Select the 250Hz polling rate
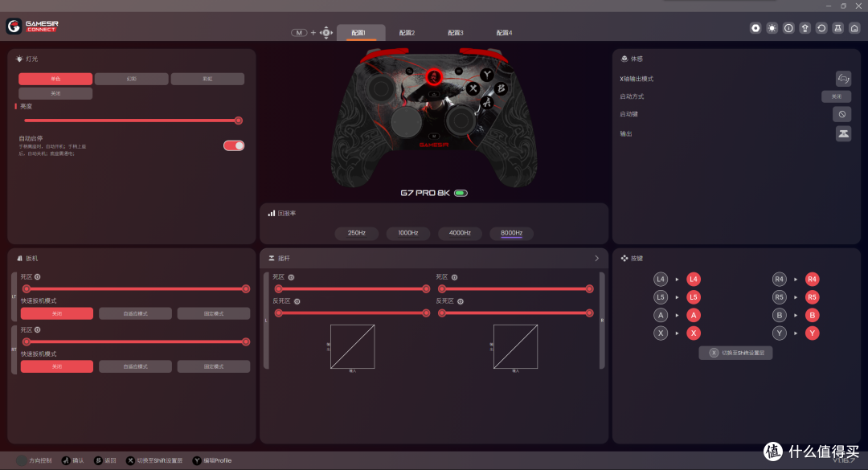Screen dimensions: 868x470 click(357, 233)
